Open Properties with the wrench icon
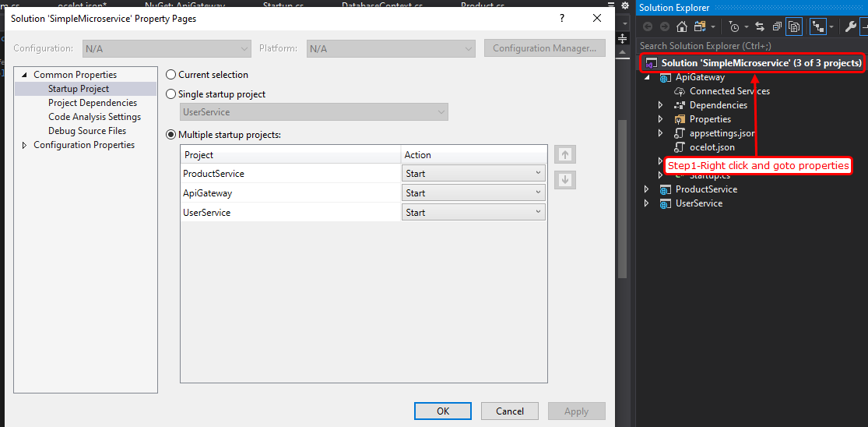Image resolution: width=868 pixels, height=427 pixels. click(x=850, y=26)
